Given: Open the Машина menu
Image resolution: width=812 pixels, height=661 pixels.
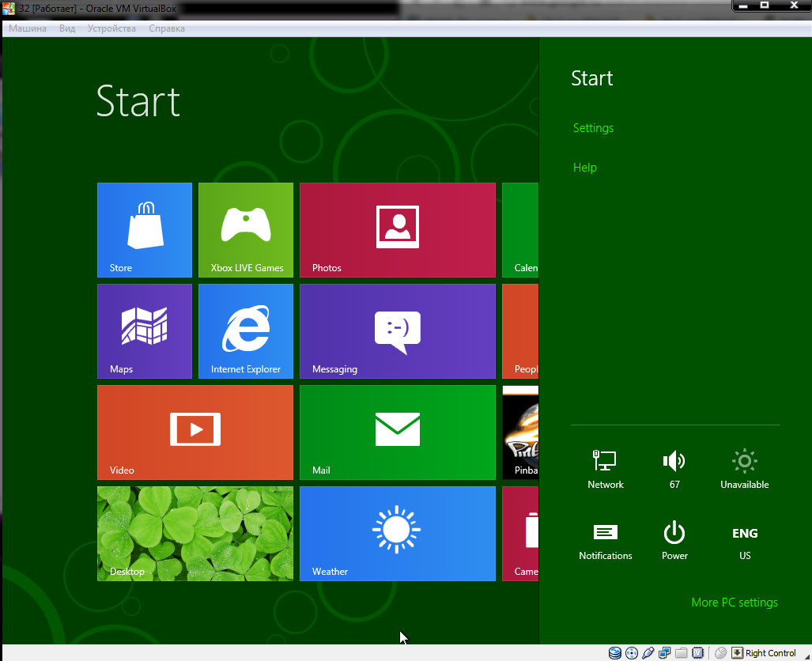Looking at the screenshot, I should click(x=28, y=28).
